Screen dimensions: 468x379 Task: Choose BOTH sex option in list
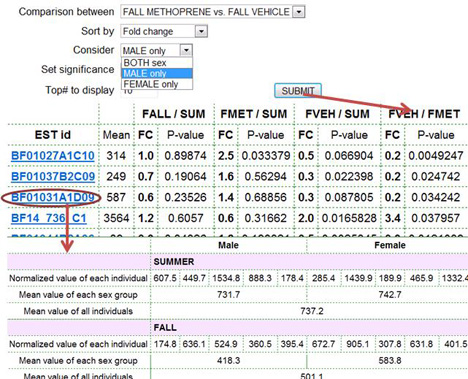pos(157,63)
